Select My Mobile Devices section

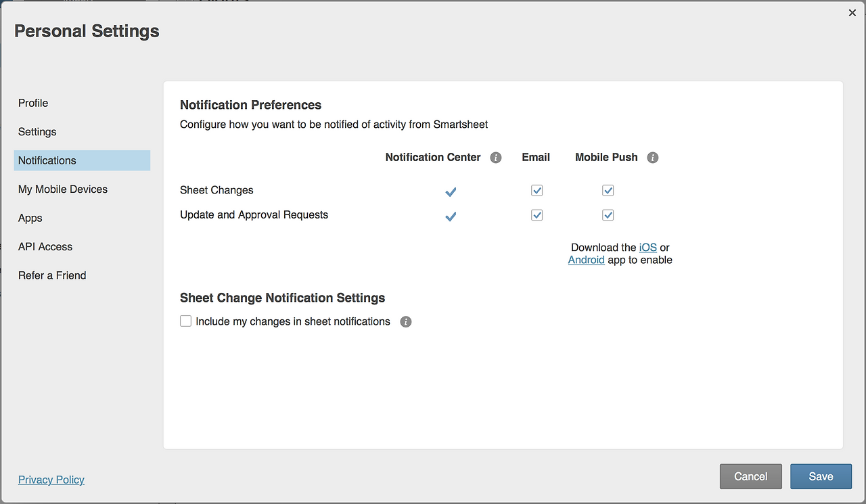63,189
